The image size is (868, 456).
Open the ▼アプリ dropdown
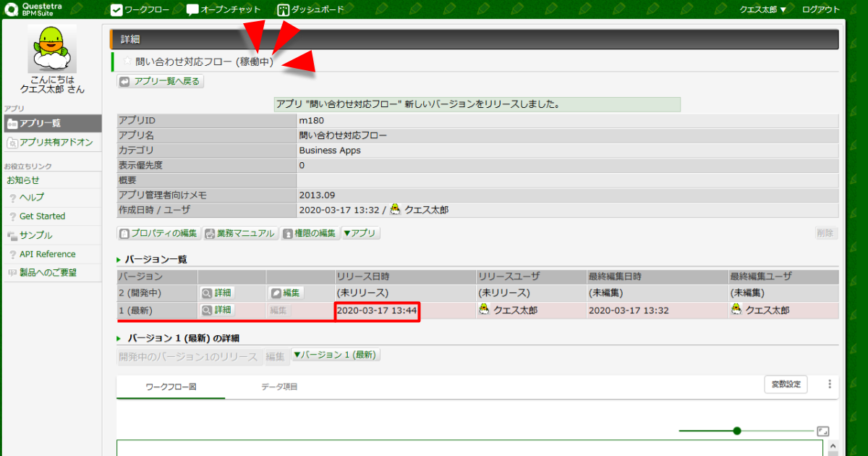(x=360, y=234)
